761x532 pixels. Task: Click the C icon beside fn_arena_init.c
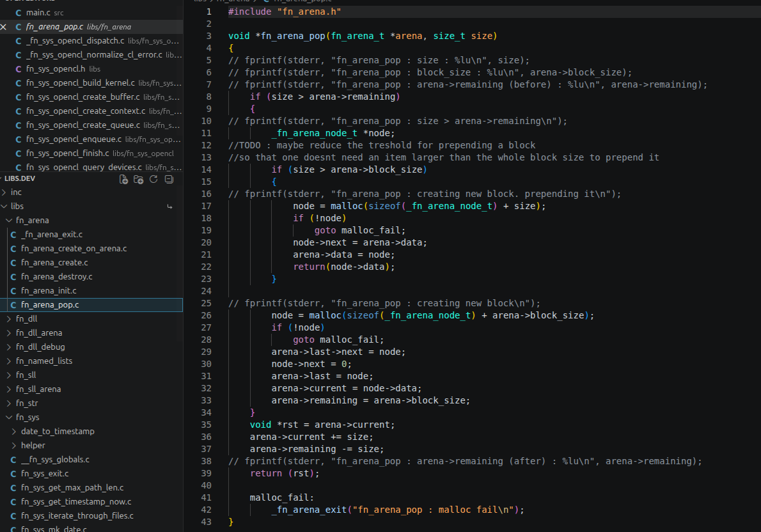tap(13, 291)
